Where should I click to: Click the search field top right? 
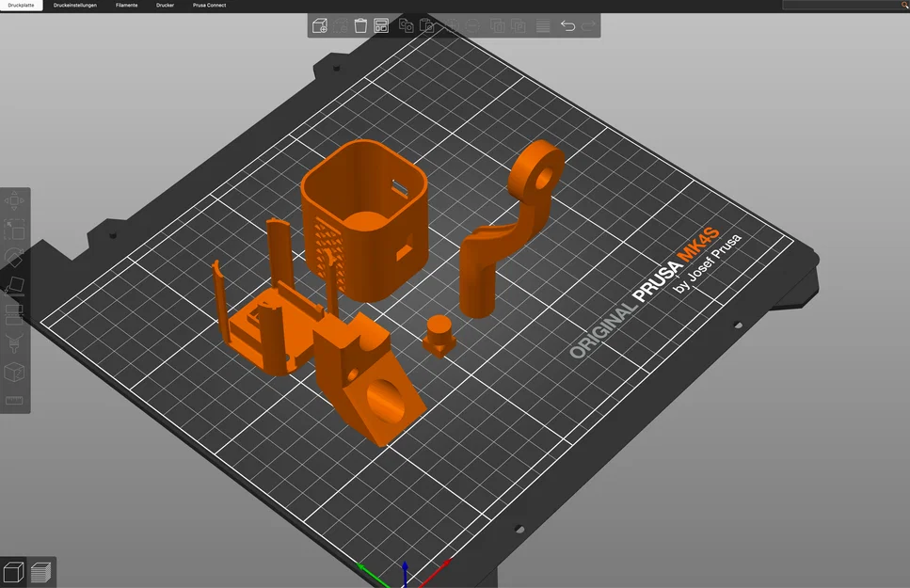[x=842, y=5]
